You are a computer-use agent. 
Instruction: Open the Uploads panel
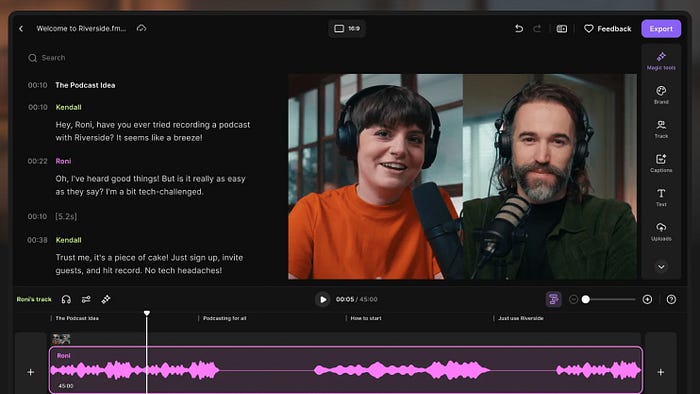tap(661, 231)
